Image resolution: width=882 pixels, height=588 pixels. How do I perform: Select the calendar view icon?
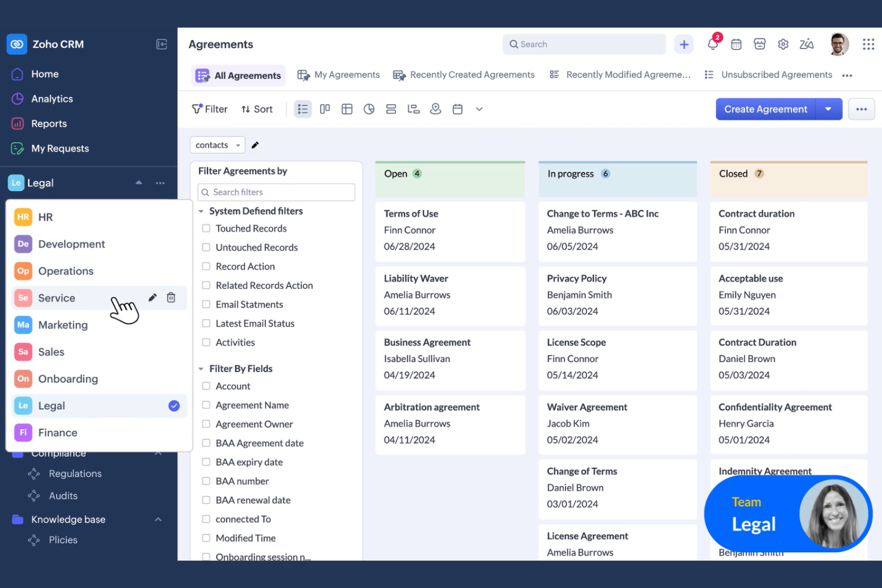tap(457, 108)
